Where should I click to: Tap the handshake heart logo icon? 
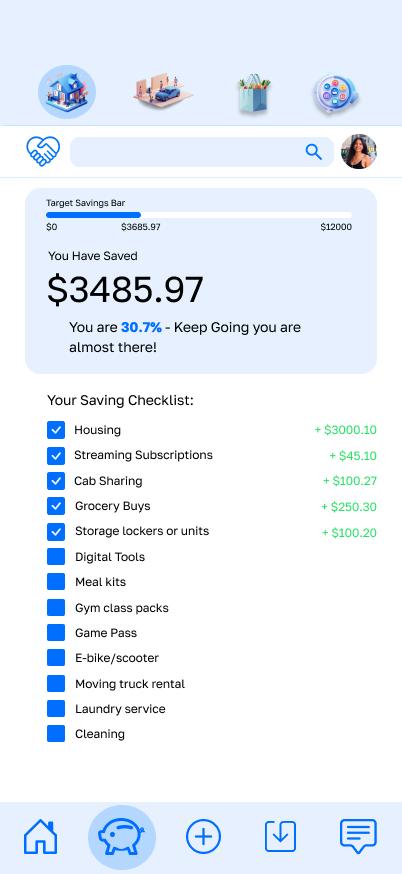tap(43, 151)
